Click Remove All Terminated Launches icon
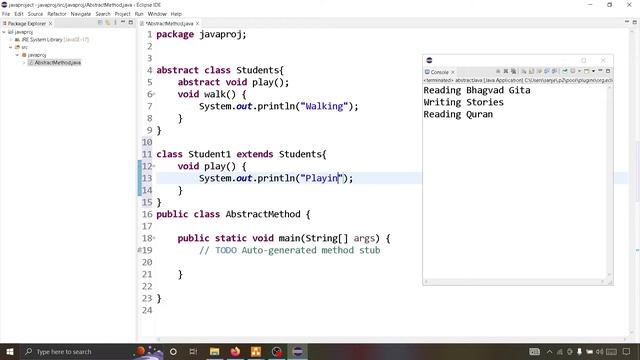This screenshot has width=640, height=360. click(513, 71)
